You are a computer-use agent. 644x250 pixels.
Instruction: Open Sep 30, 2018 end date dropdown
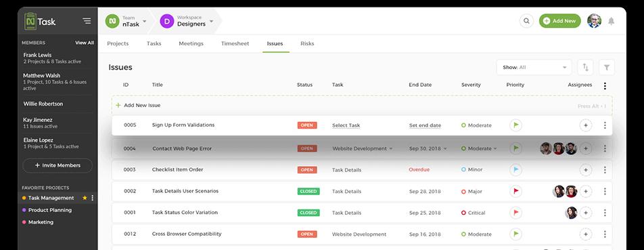[428, 148]
